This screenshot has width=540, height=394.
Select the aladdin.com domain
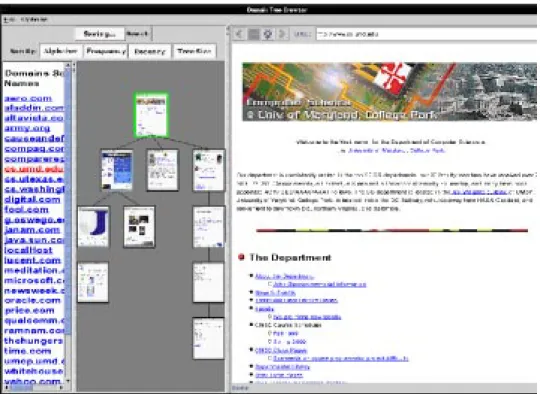[34, 108]
